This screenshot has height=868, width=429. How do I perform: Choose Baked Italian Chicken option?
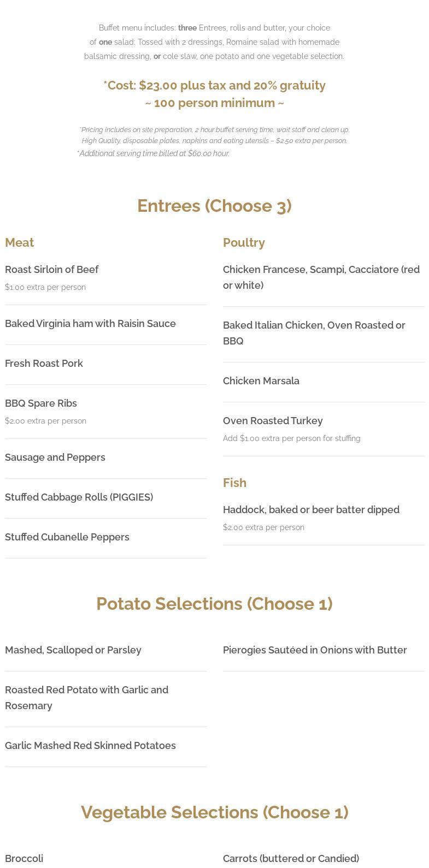click(x=314, y=333)
